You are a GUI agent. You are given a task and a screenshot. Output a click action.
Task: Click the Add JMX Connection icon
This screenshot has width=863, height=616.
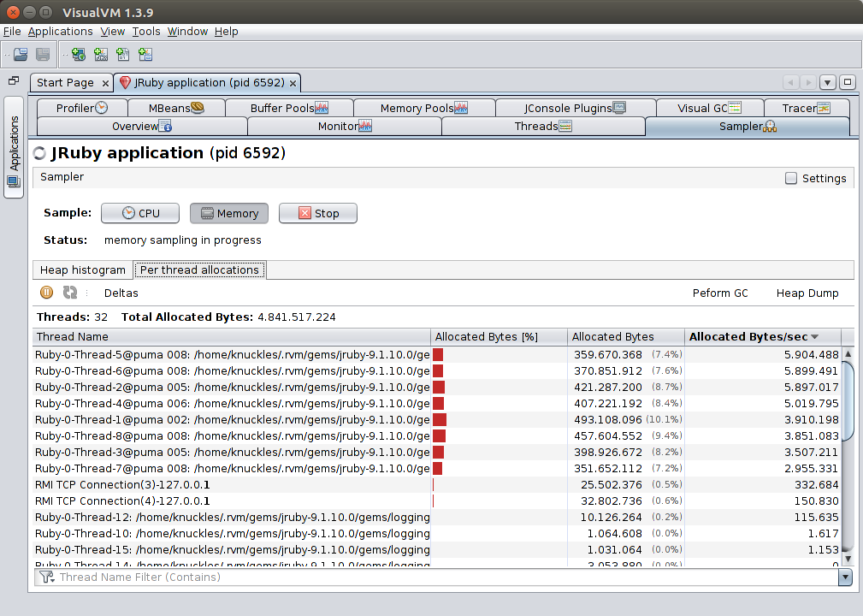[x=101, y=54]
